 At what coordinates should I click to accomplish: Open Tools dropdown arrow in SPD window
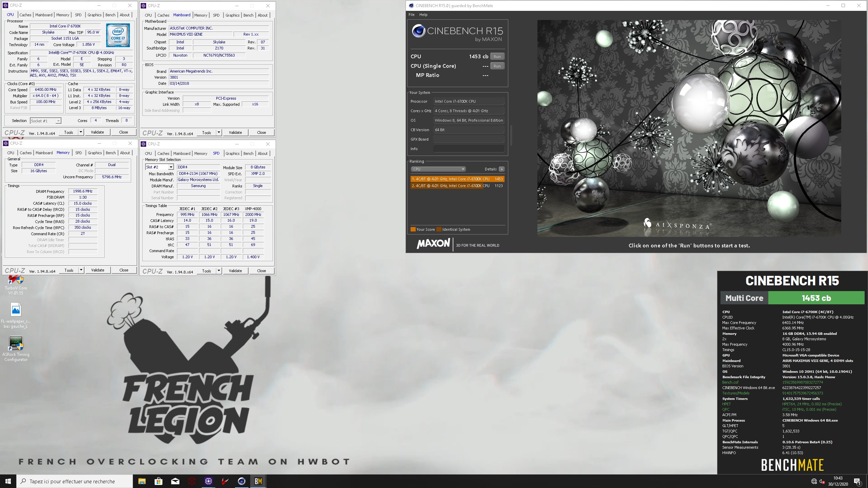[219, 270]
